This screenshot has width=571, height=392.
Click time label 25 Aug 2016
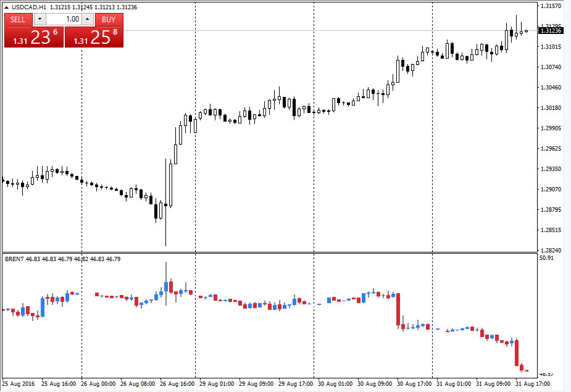[x=18, y=384]
